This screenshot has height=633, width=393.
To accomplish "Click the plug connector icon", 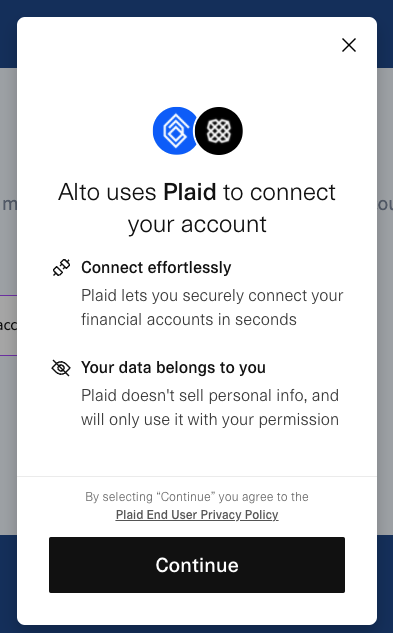I will tap(61, 267).
